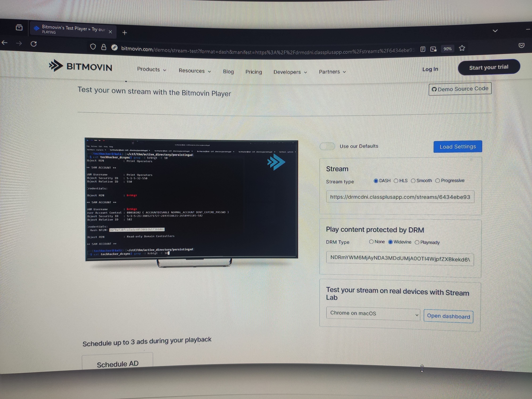Toggle the Use our Defaults switch
This screenshot has width=532, height=399.
(x=327, y=146)
